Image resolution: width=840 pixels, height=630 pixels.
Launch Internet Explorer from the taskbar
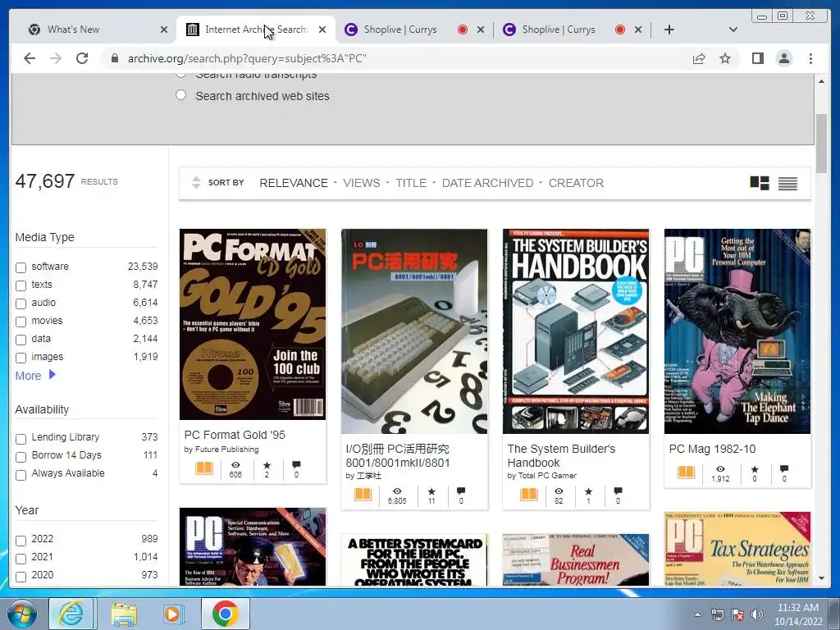tap(71, 614)
